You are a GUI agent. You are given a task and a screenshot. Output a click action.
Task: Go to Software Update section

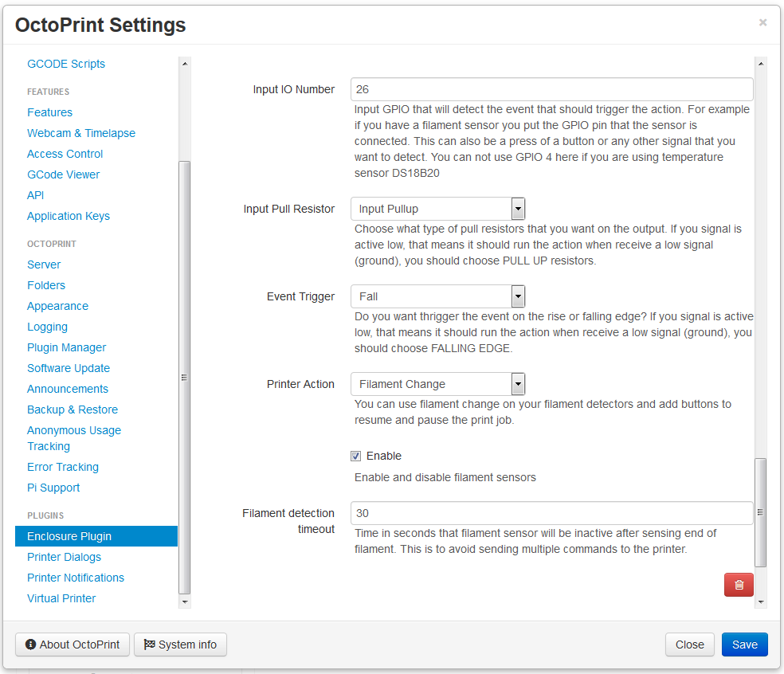pos(69,368)
